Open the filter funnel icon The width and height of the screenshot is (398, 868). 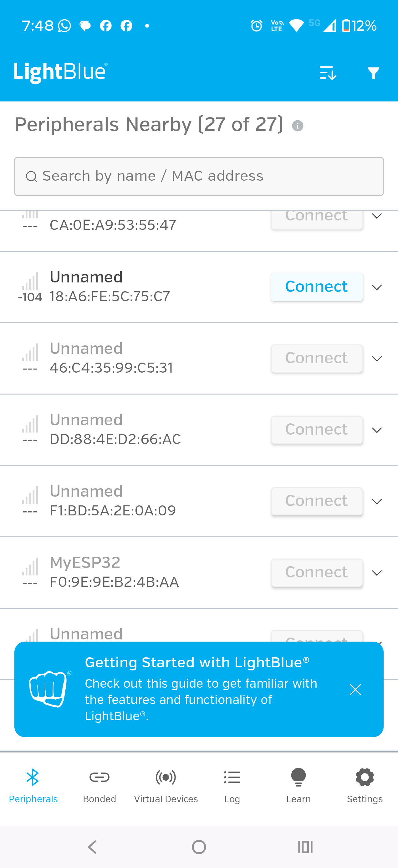tap(373, 73)
